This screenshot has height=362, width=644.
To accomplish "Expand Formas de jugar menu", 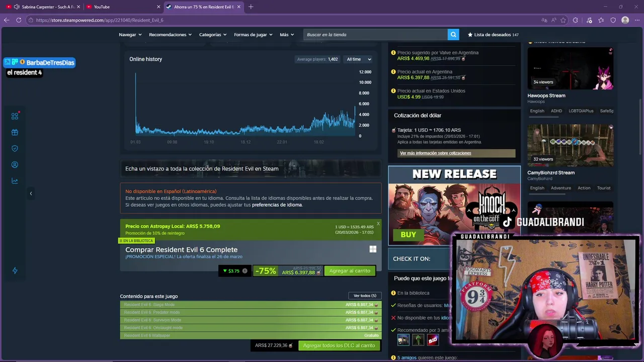I will click(253, 35).
